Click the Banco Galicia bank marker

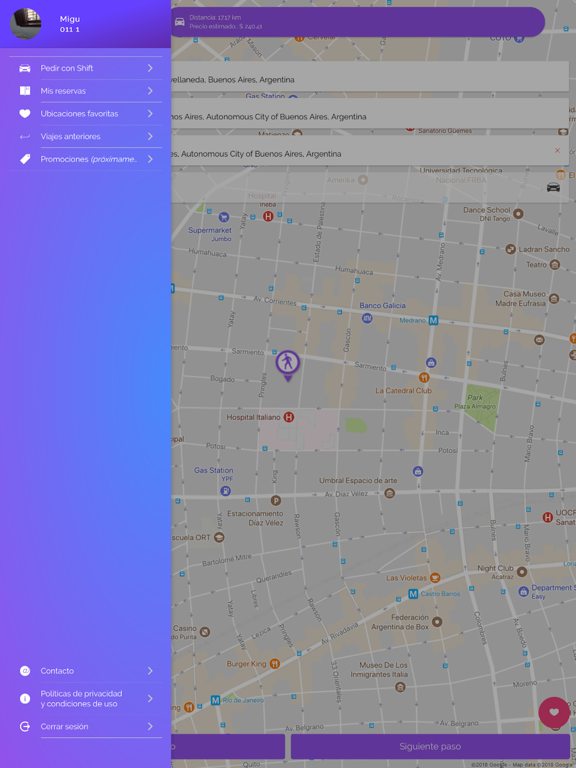[x=367, y=318]
